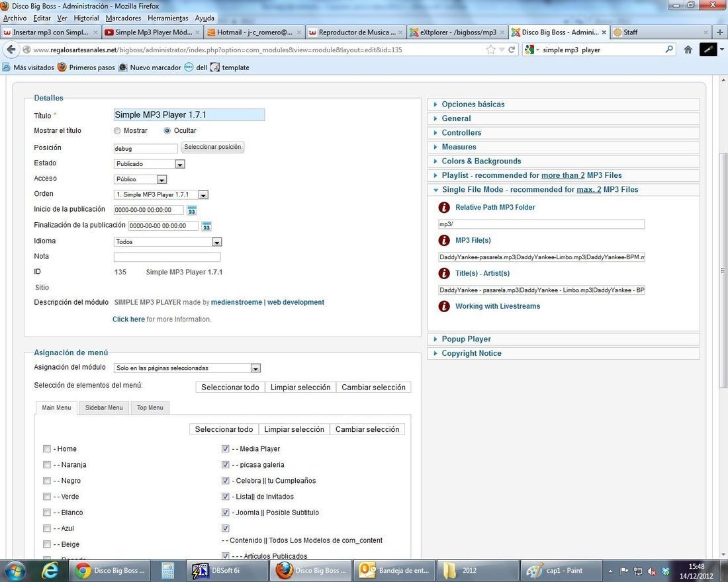The height and width of the screenshot is (582, 728).
Task: Open the dell bookmark
Action: pos(196,67)
